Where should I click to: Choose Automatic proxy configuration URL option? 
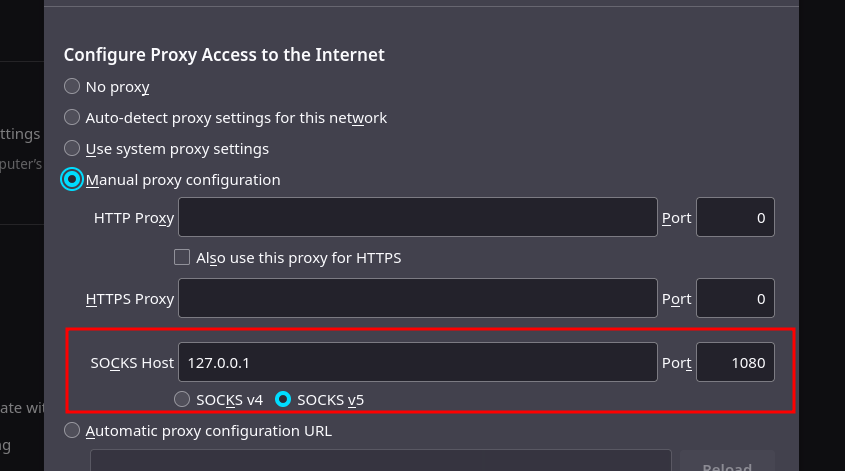(72, 430)
